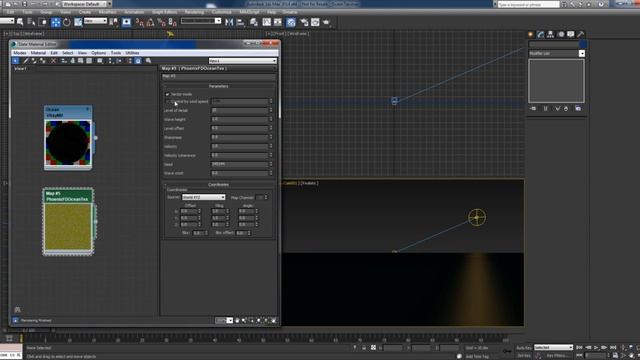Click the object color swatch in command panel
Screen dimensions: 640x360
[583, 44]
